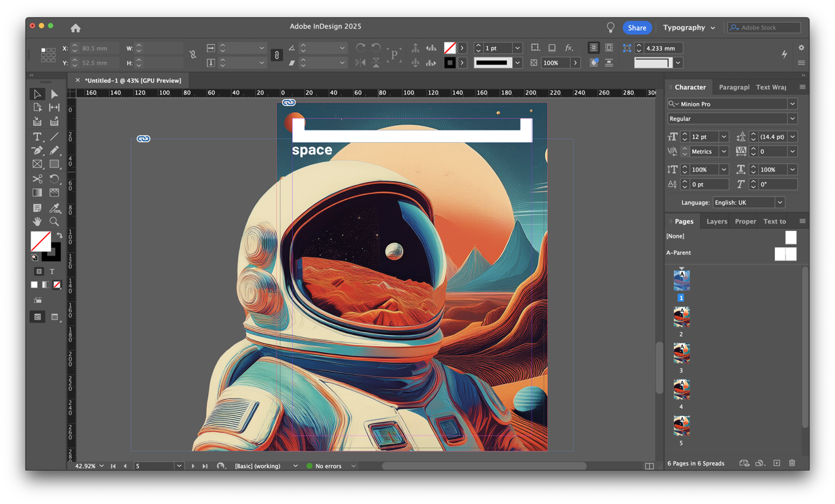This screenshot has height=504, width=835.
Task: Open the Metrics kerning dropdown
Action: 723,151
